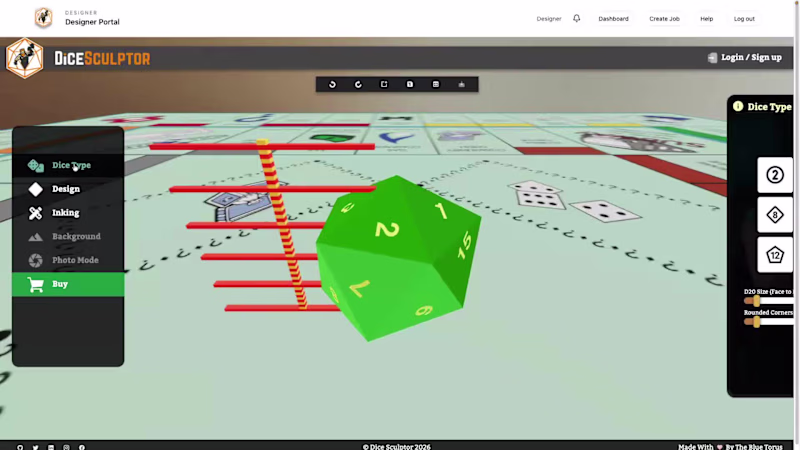
Task: Click the Designer Portal title text
Action: coord(92,22)
